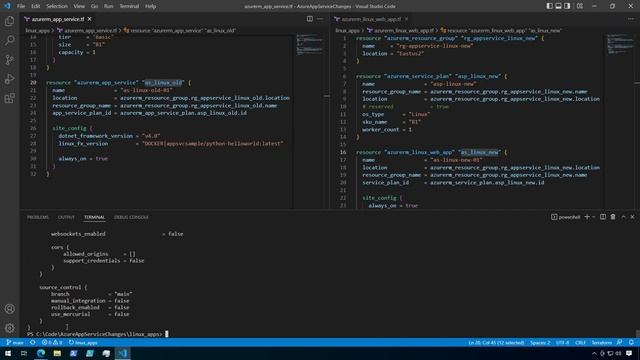
Task: Open the Customize Layout control
Action: [580, 6]
